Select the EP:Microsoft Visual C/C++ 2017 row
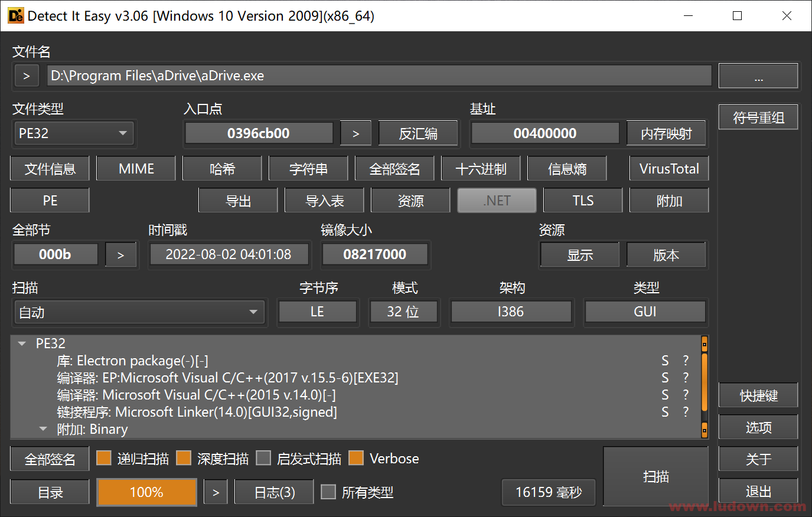812x517 pixels. pos(227,378)
